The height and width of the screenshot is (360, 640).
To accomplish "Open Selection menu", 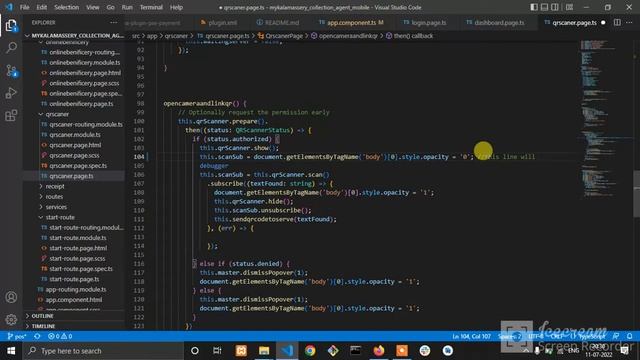I will [67, 7].
